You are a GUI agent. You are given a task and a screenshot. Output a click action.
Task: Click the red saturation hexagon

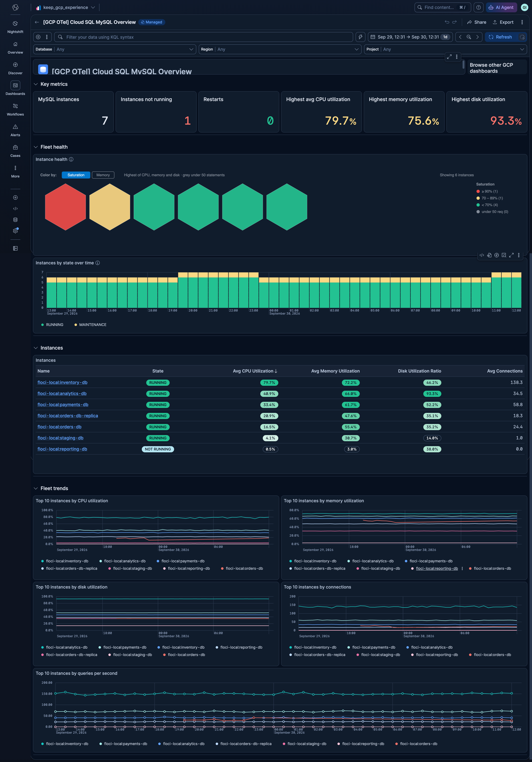tap(65, 207)
